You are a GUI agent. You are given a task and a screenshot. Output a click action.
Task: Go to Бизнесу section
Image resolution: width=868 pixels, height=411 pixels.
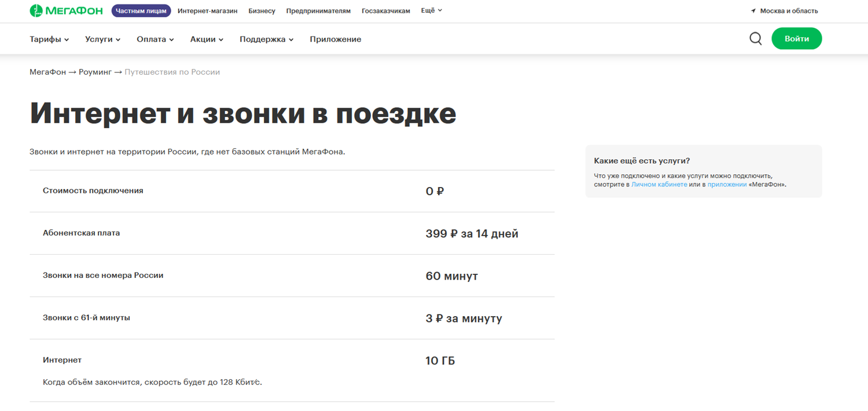tap(262, 11)
